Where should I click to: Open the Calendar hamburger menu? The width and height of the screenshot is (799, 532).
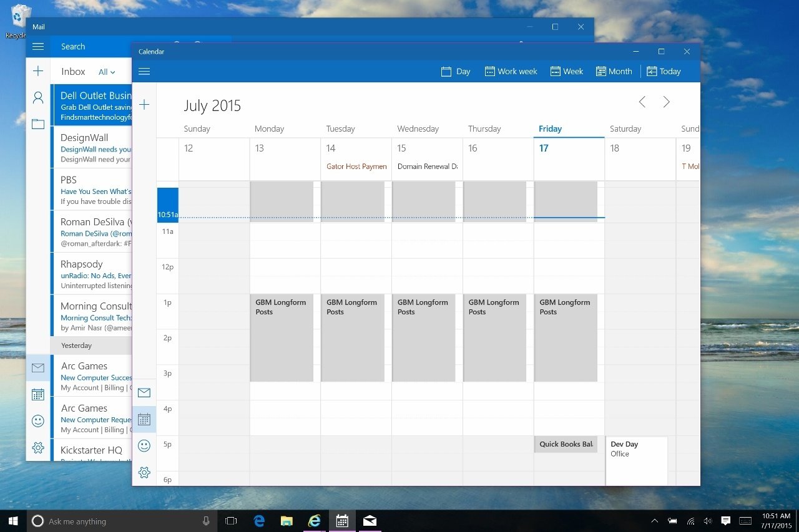pos(144,71)
